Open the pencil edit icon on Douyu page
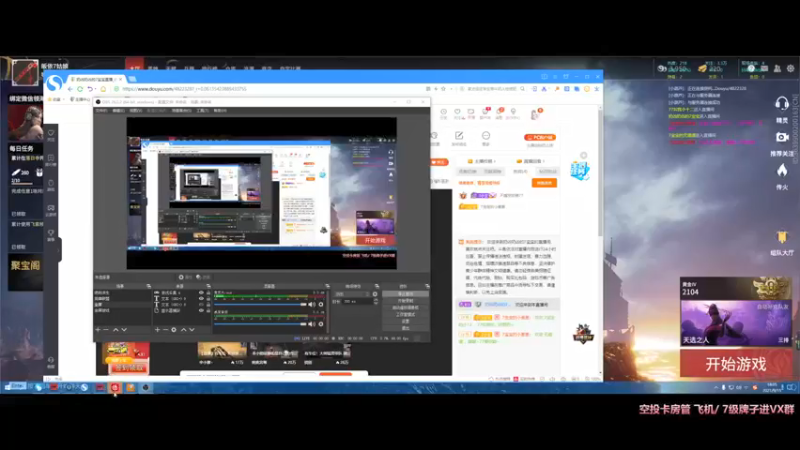 459,136
